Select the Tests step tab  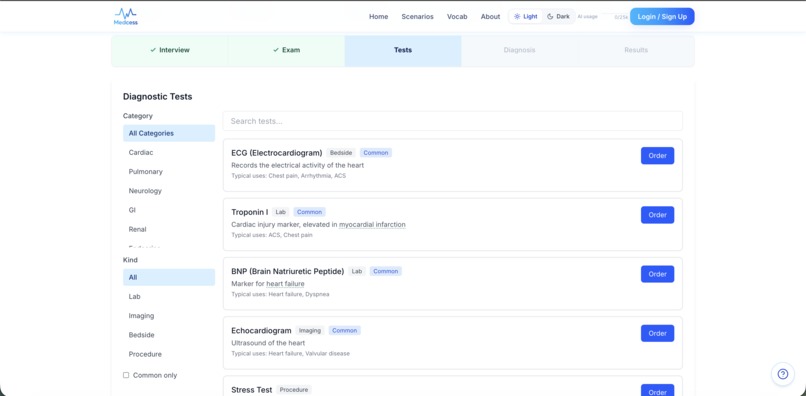coord(403,50)
